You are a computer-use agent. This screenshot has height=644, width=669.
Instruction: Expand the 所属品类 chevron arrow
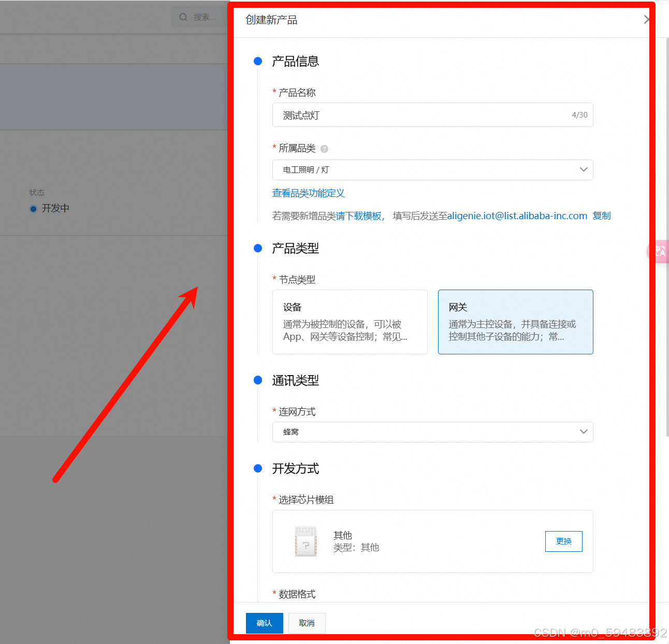pos(584,170)
